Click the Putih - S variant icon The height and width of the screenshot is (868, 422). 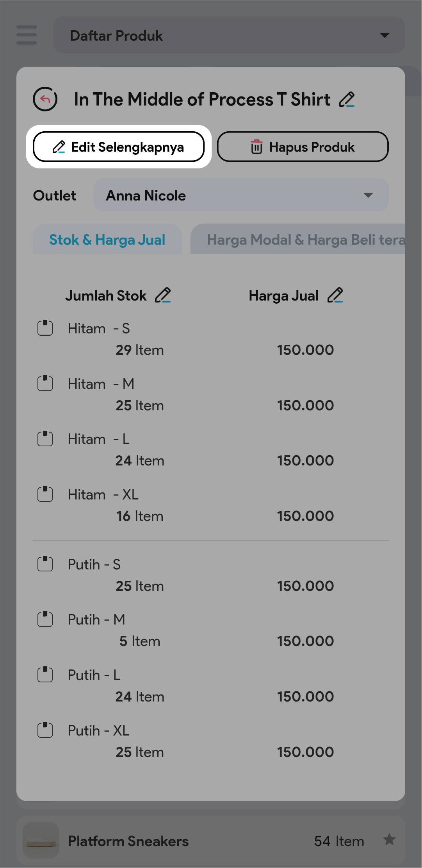point(45,564)
